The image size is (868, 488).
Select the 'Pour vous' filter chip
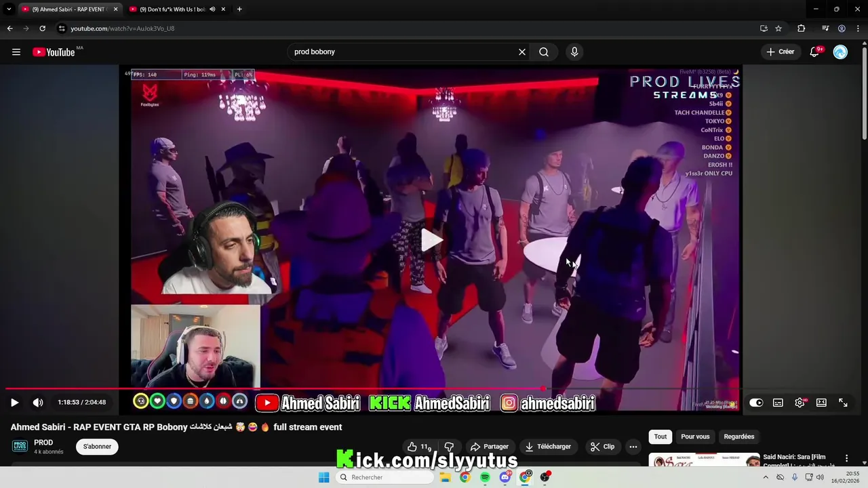tap(695, 436)
